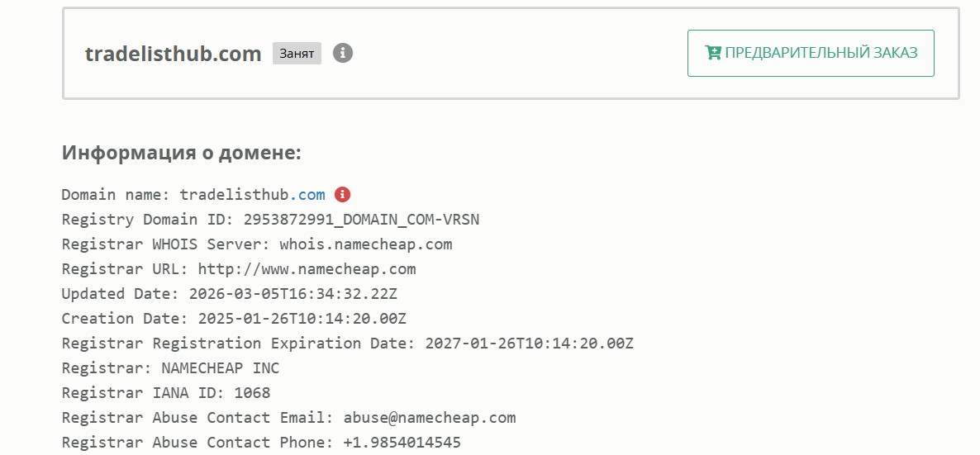
Task: Select the bold tradelisthub.com heading
Action: pyautogui.click(x=174, y=54)
